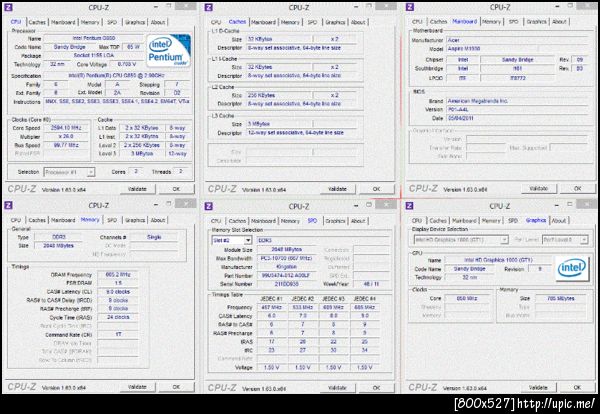600x414 pixels.
Task: Click the GPU Core clock value field
Action: click(467, 298)
